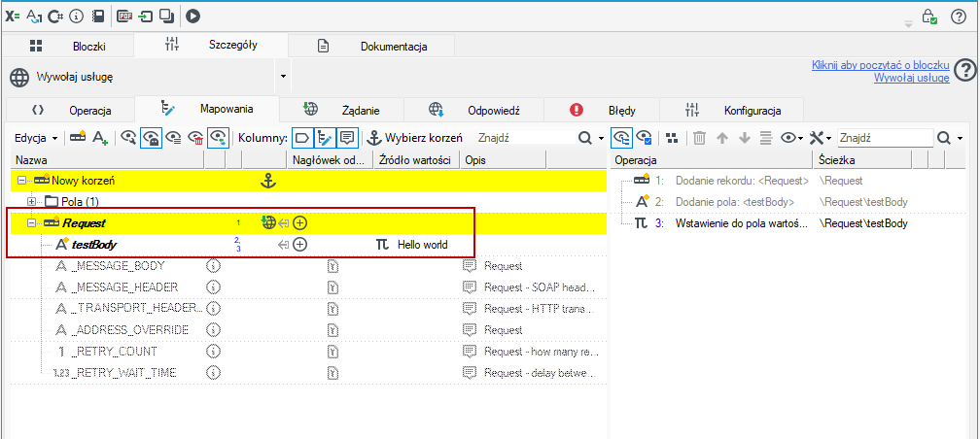The image size is (980, 439).
Task: Click the eye with red trash icon
Action: 196,137
